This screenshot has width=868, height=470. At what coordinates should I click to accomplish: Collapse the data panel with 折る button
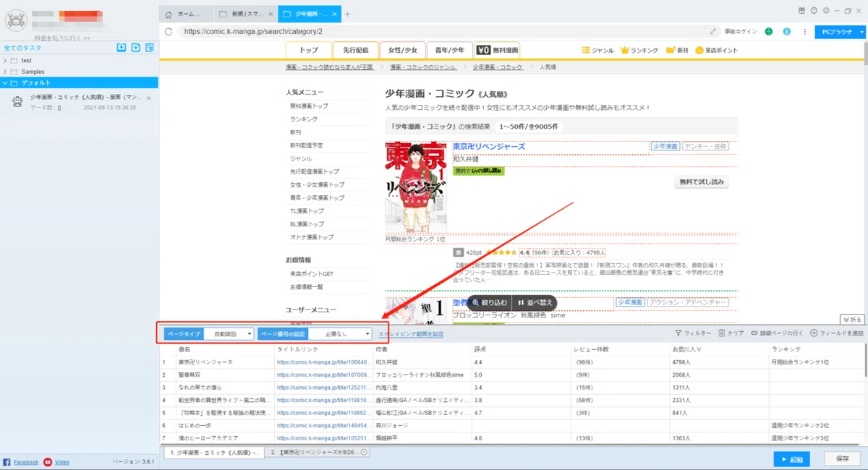tap(853, 319)
